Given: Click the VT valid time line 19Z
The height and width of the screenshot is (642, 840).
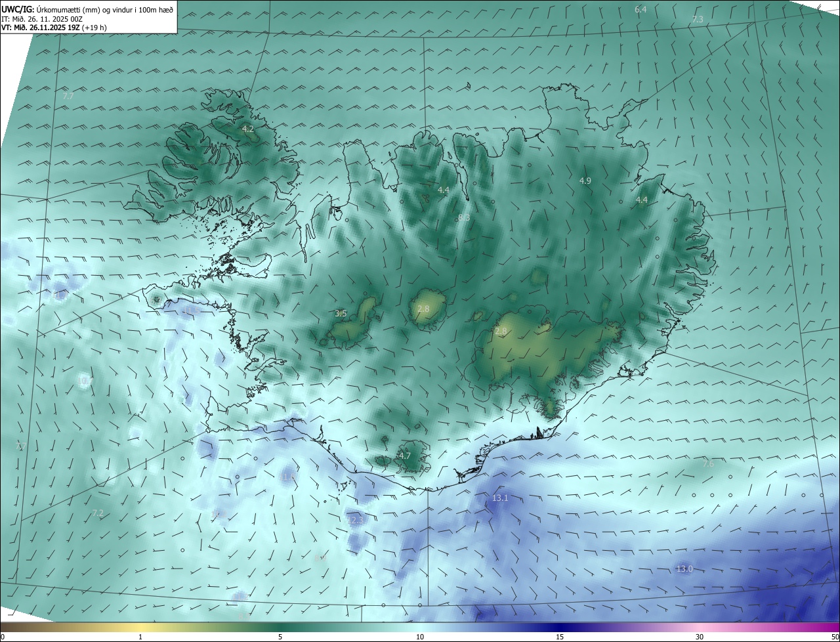Looking at the screenshot, I should [x=54, y=28].
